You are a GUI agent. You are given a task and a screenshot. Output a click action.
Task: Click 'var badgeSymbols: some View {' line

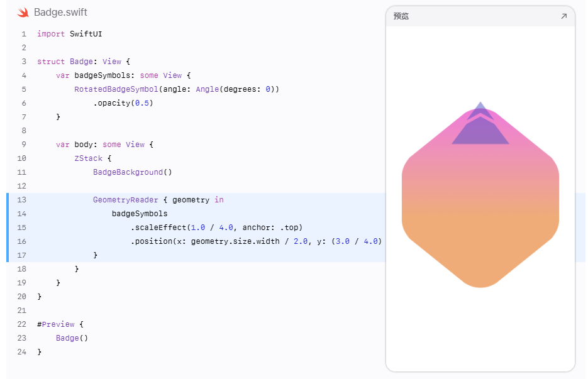point(123,75)
